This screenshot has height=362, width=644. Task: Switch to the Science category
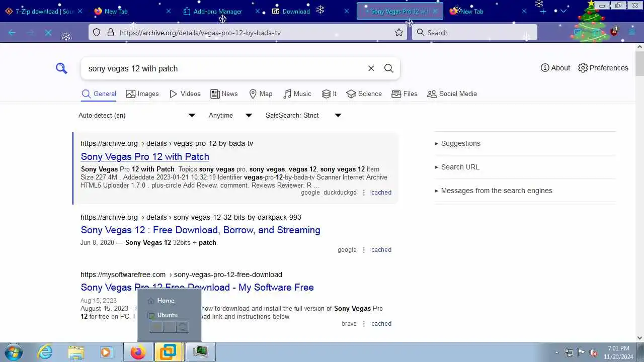click(x=364, y=94)
